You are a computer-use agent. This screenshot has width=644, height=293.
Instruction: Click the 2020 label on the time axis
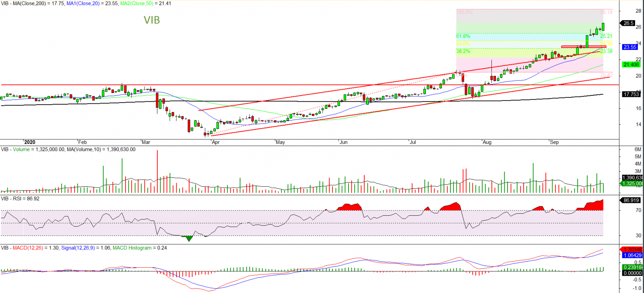[x=30, y=142]
